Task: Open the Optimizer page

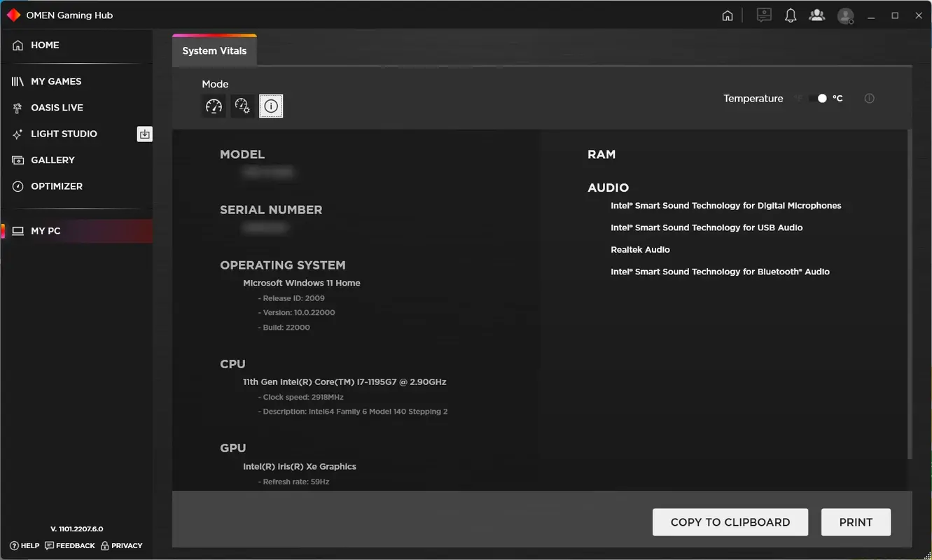Action: point(57,185)
